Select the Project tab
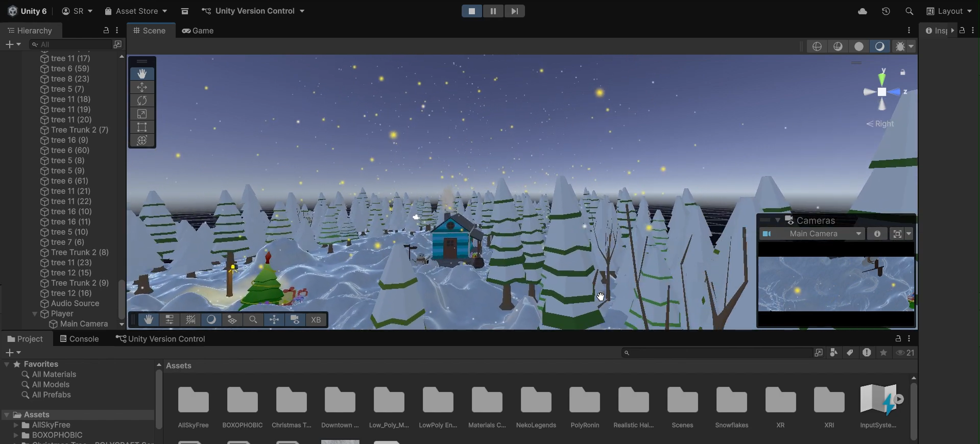This screenshot has height=444, width=980. coord(25,339)
